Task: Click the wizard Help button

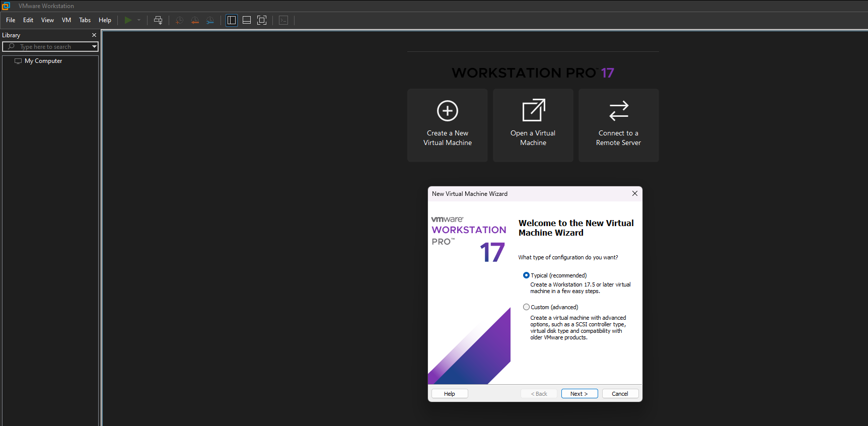Action: tap(450, 394)
